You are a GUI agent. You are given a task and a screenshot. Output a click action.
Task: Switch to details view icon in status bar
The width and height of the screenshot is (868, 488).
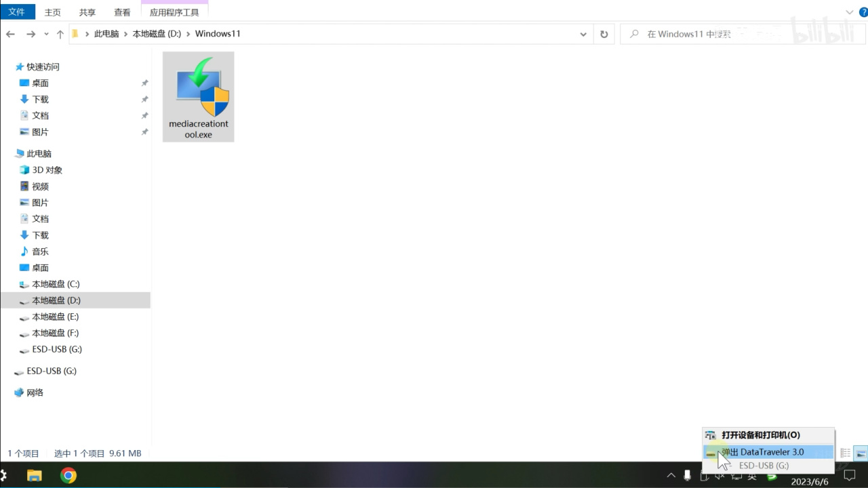[x=846, y=453]
